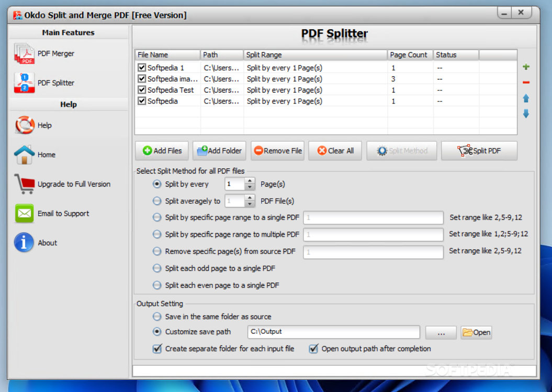Click the C:\Output save path field
The width and height of the screenshot is (552, 392).
point(334,332)
